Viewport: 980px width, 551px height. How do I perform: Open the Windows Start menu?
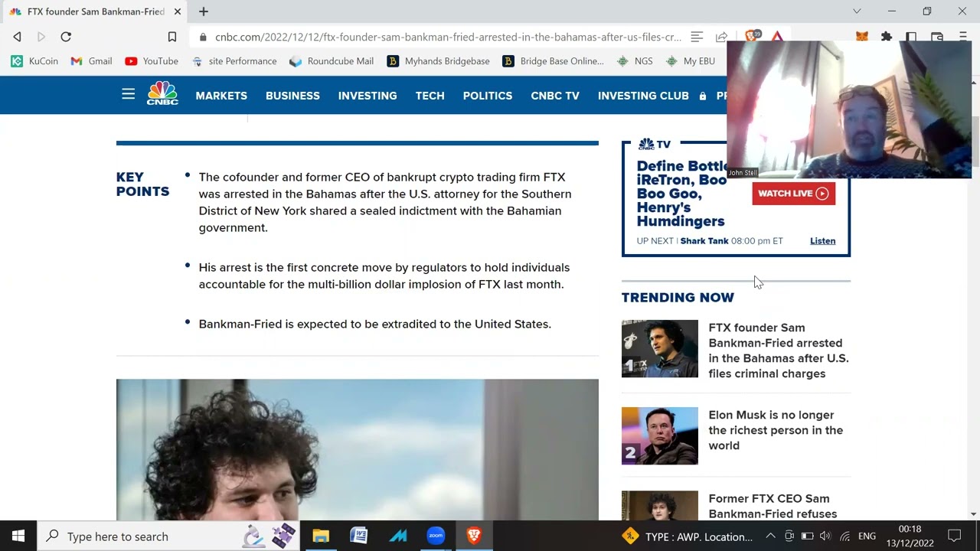[18, 536]
